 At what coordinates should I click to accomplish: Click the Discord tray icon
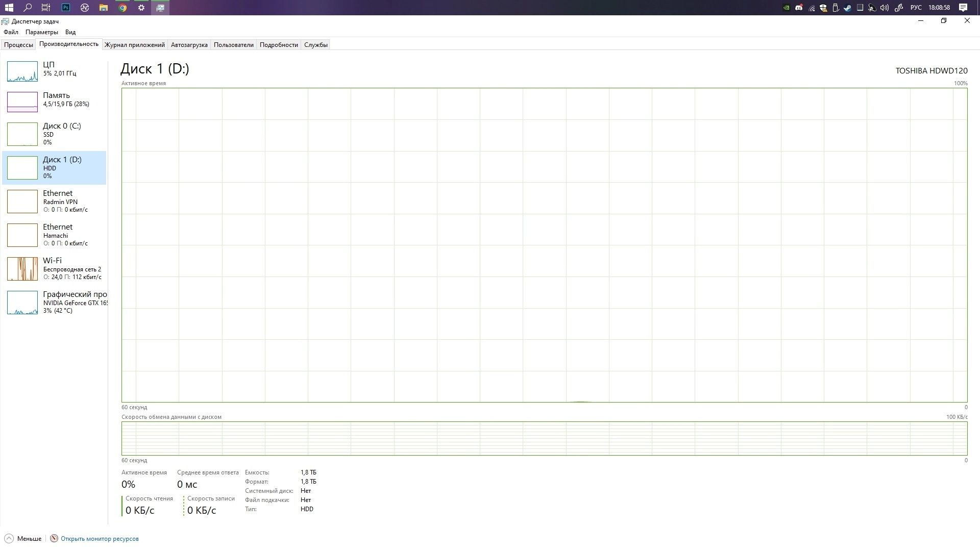pyautogui.click(x=799, y=8)
